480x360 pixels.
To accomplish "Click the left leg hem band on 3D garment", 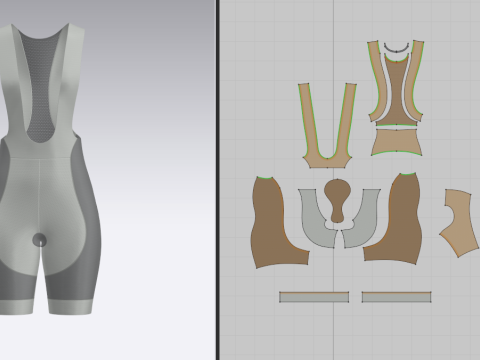I will point(17,307).
